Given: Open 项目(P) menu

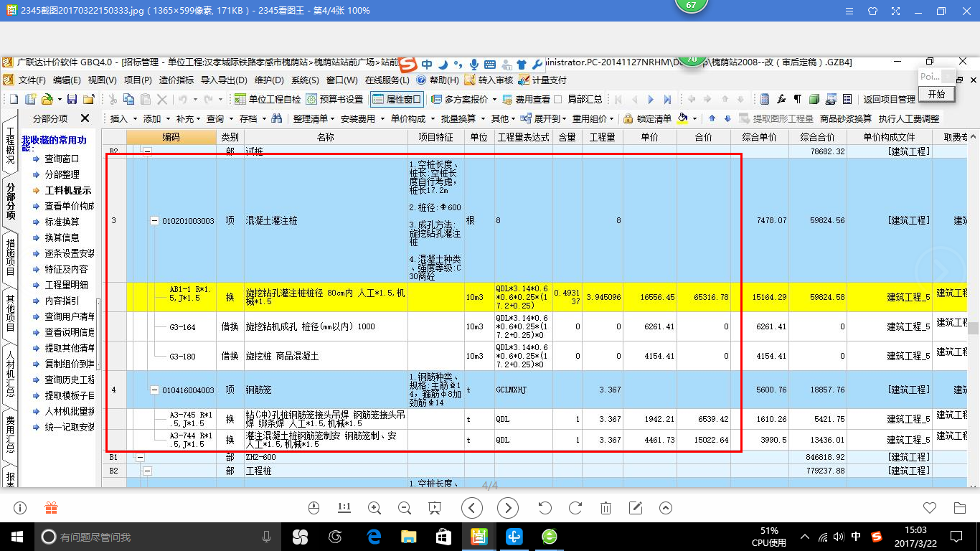Looking at the screenshot, I should pyautogui.click(x=138, y=80).
